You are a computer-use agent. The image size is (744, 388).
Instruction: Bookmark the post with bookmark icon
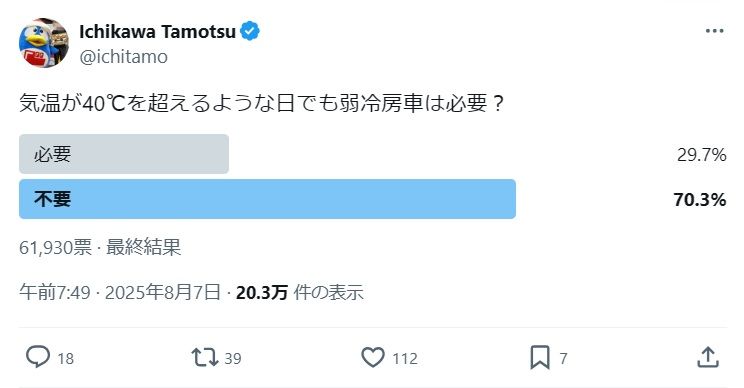click(x=539, y=358)
